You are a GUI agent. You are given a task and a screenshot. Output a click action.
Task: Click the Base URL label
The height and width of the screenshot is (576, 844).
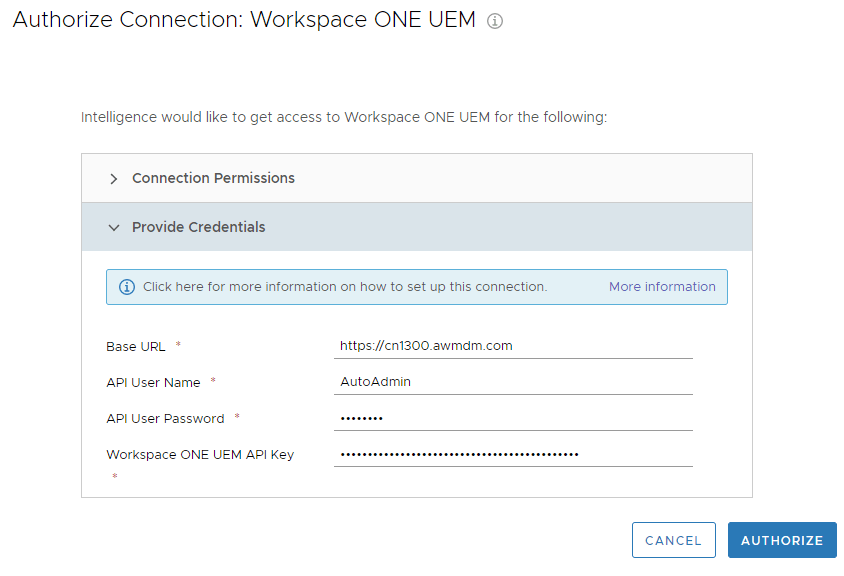[x=136, y=347]
